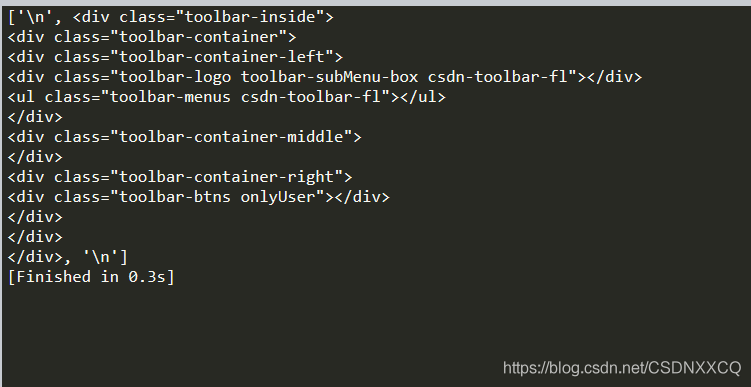The image size is (751, 387).
Task: Click the toolbar-inside div output line
Action: pyautogui.click(x=171, y=17)
